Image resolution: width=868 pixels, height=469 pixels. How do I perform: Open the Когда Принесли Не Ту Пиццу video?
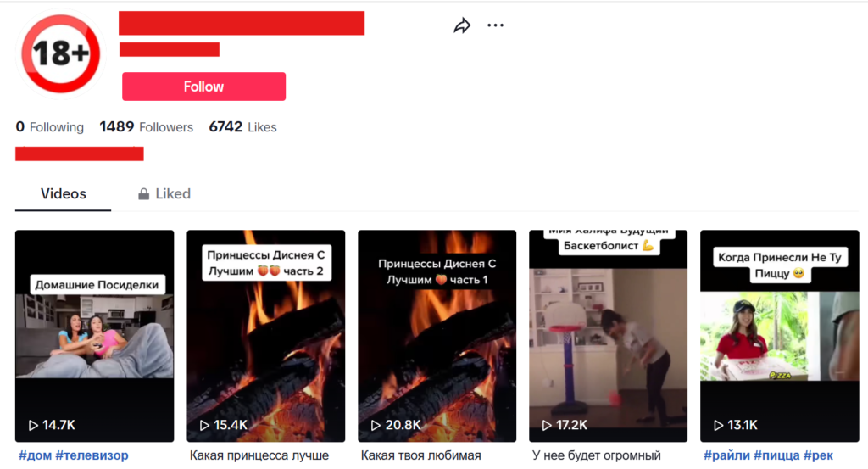coord(780,336)
